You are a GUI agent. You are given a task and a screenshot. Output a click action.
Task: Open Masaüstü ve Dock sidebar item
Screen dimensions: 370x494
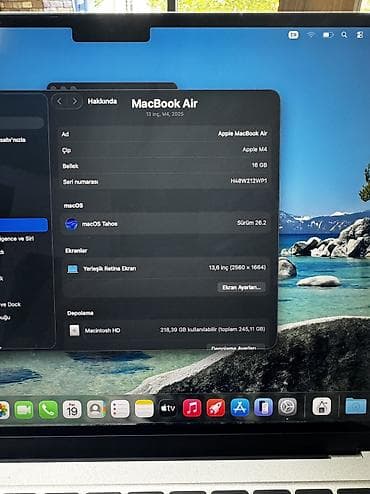[11, 304]
